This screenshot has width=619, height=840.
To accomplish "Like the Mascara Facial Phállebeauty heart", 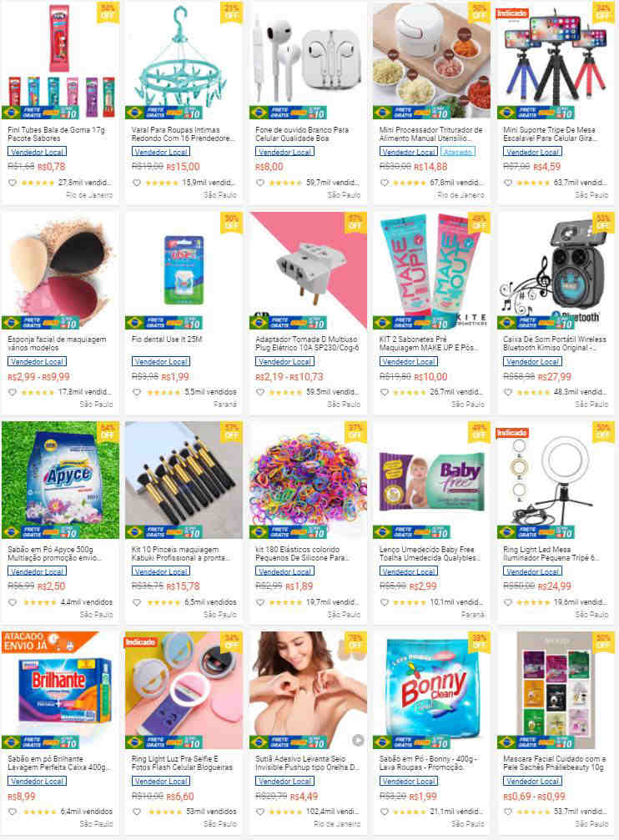I will pos(508,812).
